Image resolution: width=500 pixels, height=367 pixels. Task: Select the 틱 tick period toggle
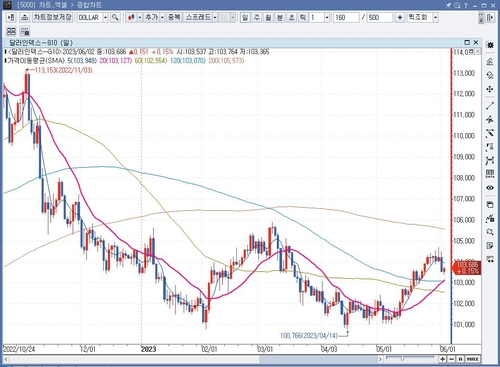303,17
